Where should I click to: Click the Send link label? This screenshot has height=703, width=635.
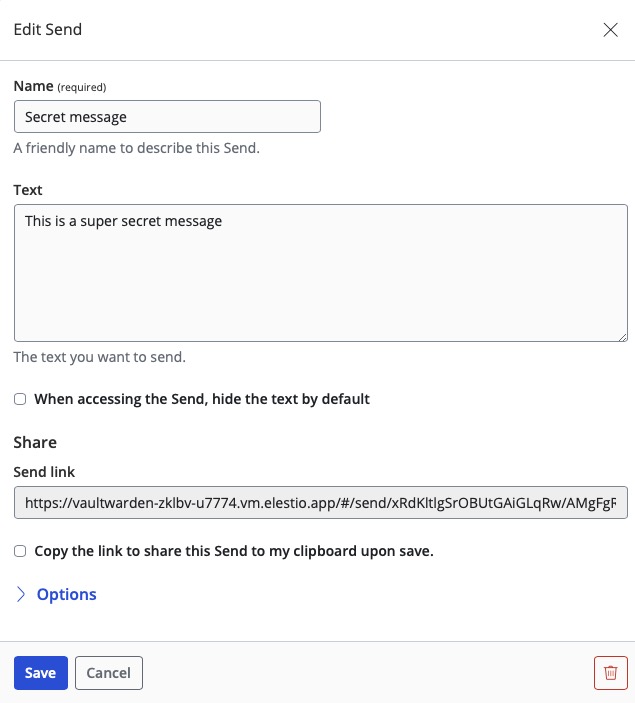click(x=44, y=472)
